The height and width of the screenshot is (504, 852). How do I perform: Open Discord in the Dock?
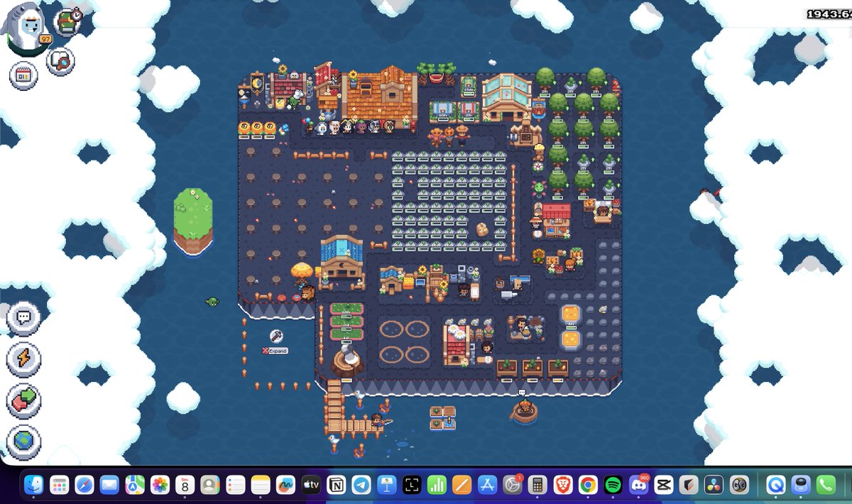[638, 485]
